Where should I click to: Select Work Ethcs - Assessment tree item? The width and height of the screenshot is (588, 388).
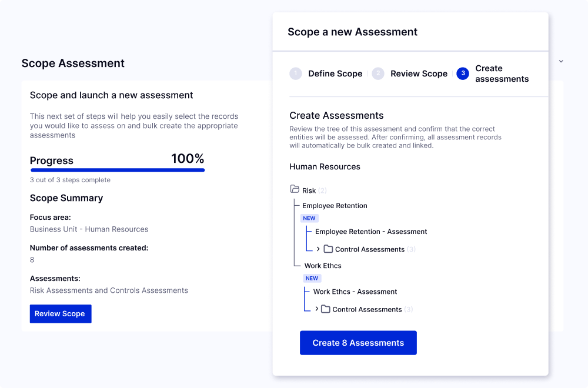pyautogui.click(x=355, y=292)
